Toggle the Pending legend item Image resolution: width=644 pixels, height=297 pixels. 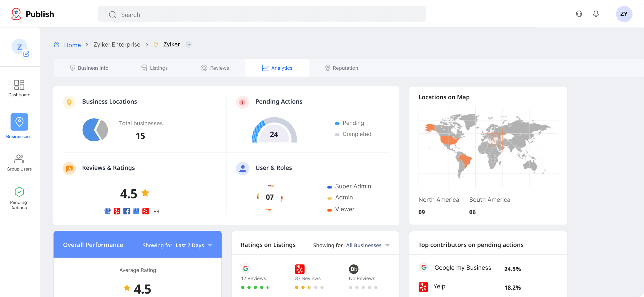pos(353,123)
